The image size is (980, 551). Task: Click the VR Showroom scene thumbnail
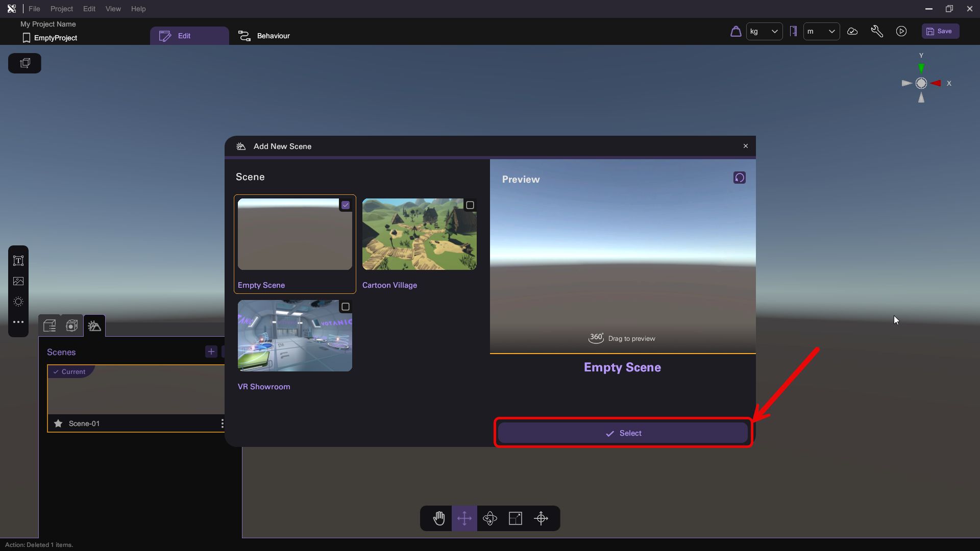coord(295,336)
